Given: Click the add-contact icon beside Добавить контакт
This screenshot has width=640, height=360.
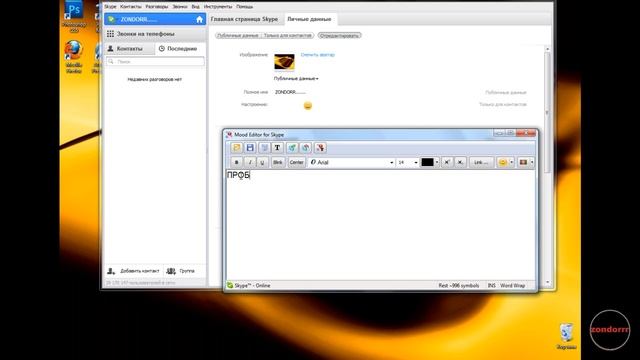Looking at the screenshot, I should coord(111,271).
